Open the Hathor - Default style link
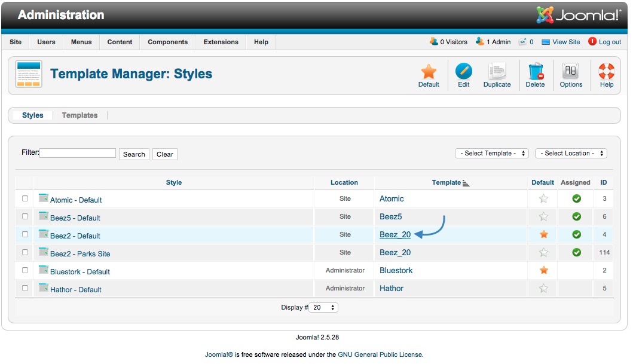This screenshot has height=364, width=633. pos(75,290)
